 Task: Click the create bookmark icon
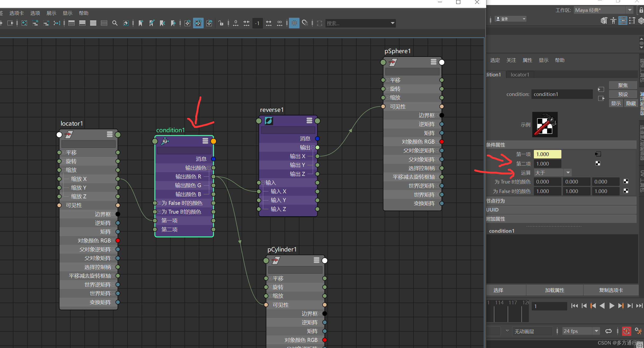pos(141,23)
